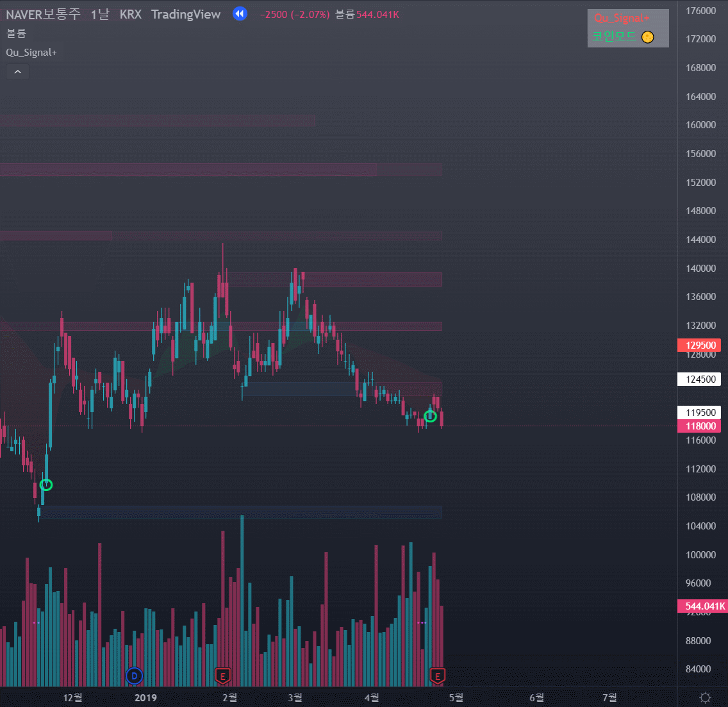Open the late-April earnings E marker
Screen dimensions: 728x707
tap(437, 676)
